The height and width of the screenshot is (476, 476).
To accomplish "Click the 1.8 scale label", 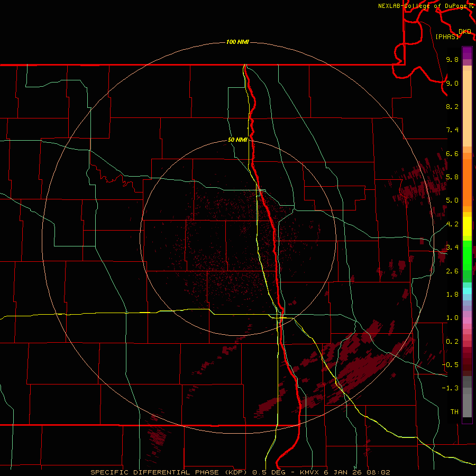I will [452, 295].
